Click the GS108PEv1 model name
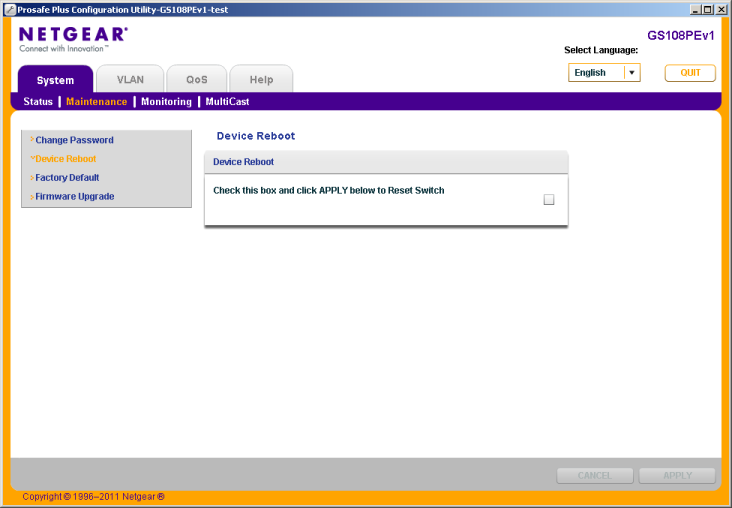The height and width of the screenshot is (508, 732). 681,36
